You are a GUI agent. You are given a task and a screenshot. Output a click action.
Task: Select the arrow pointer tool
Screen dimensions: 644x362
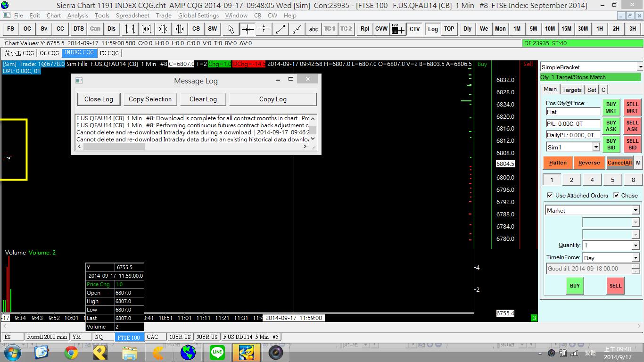231,29
